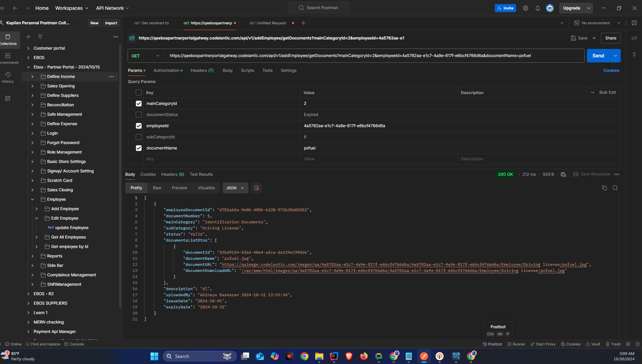The image size is (642, 364).
Task: Click the Search Postman field
Action: point(318,8)
